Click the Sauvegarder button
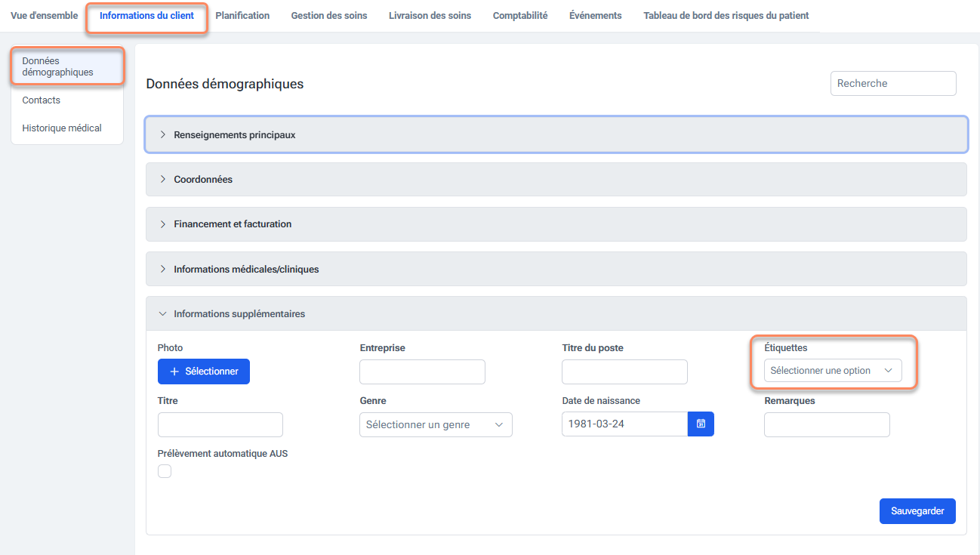Image resolution: width=980 pixels, height=555 pixels. (917, 511)
